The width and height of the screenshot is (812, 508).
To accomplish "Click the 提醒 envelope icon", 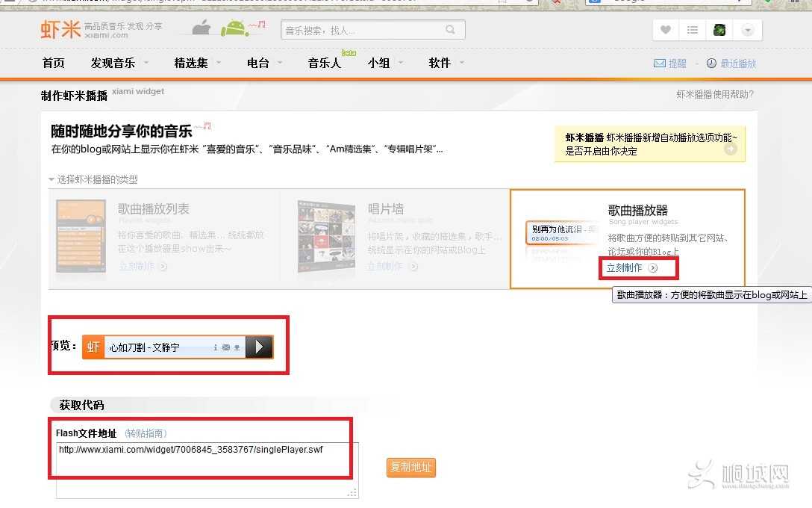I will [x=659, y=63].
